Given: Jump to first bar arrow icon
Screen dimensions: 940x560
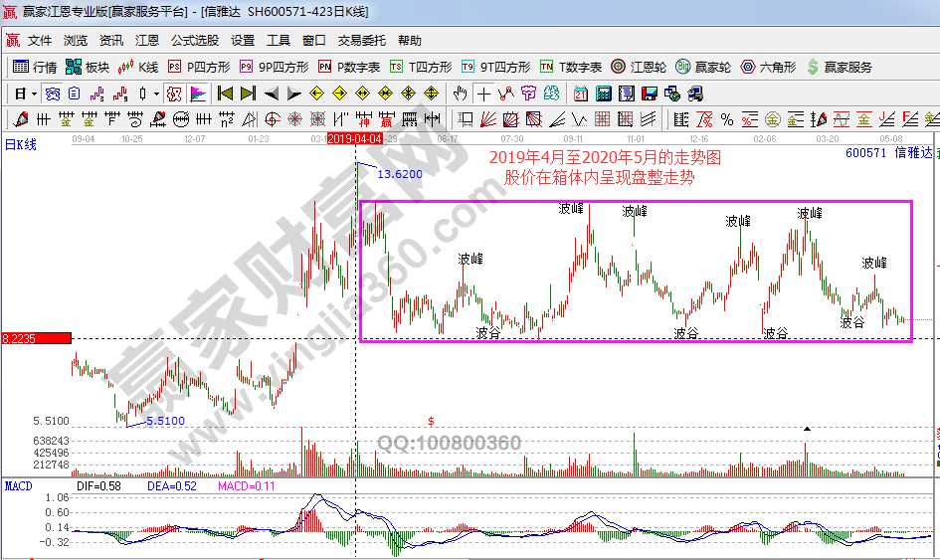Looking at the screenshot, I should click(x=225, y=94).
